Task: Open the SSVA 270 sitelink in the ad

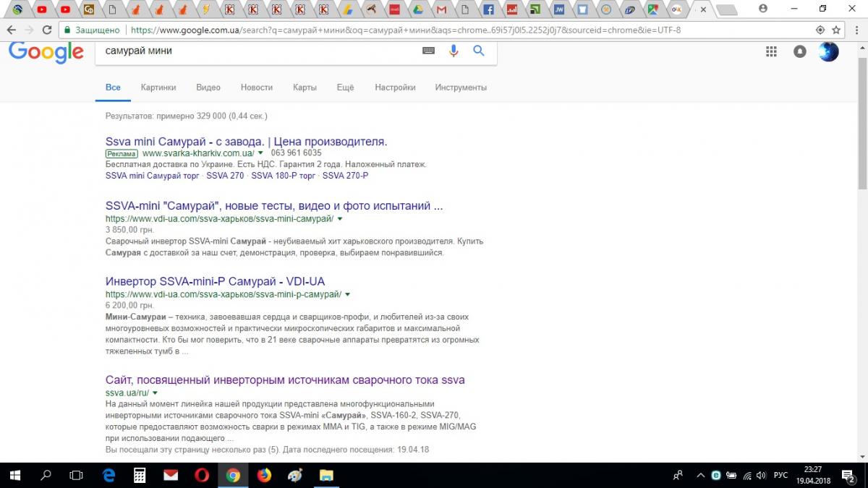Action: pos(225,176)
